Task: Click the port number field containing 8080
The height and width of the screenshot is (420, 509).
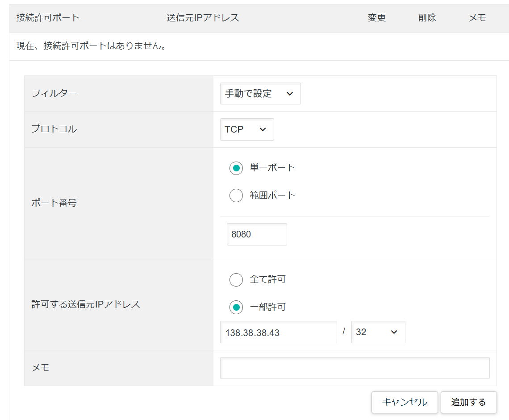Action: coord(256,234)
